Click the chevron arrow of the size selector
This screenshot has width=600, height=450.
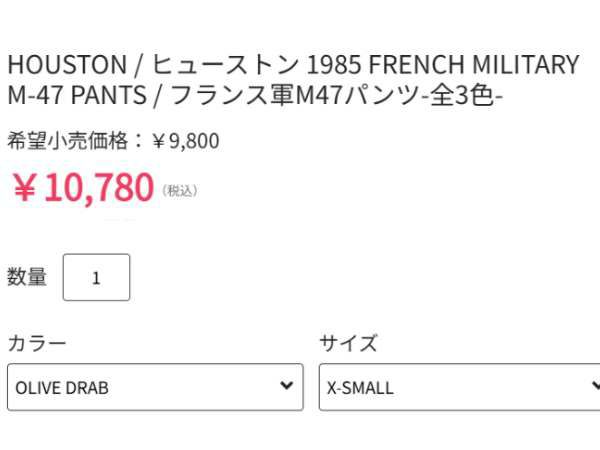tap(594, 386)
